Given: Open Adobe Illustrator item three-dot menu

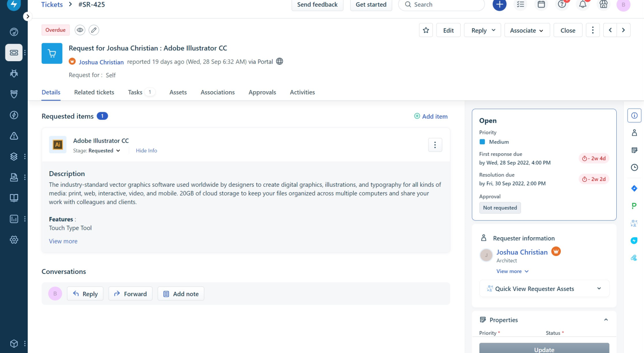Looking at the screenshot, I should click(435, 145).
